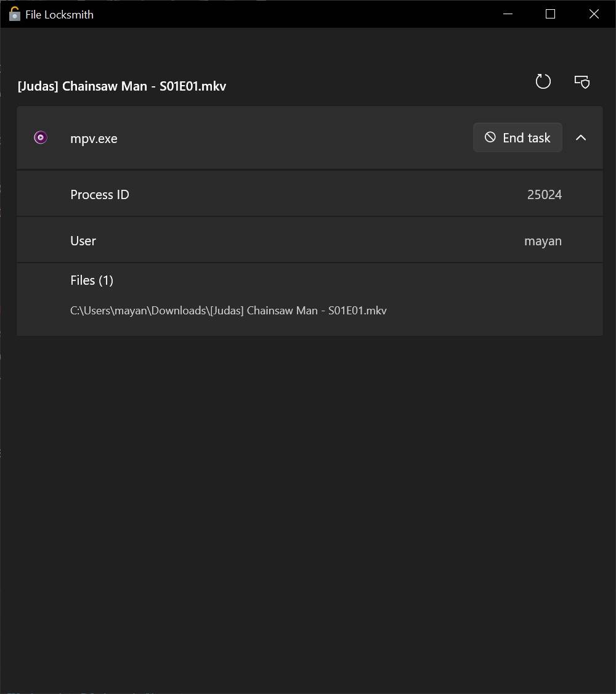Viewport: 616px width, 694px height.
Task: Click the Files (1) section label
Action: (91, 280)
